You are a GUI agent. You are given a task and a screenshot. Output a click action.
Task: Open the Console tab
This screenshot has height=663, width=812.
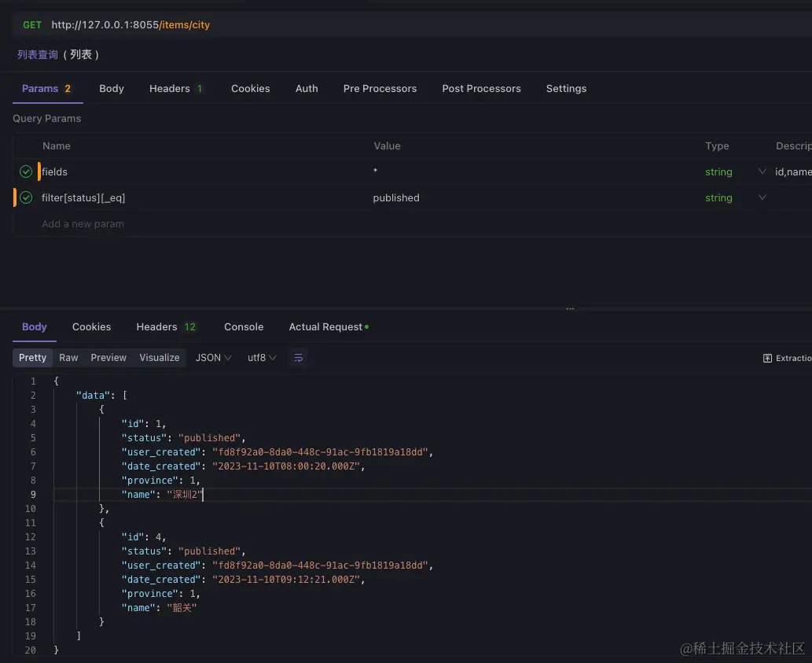[243, 326]
